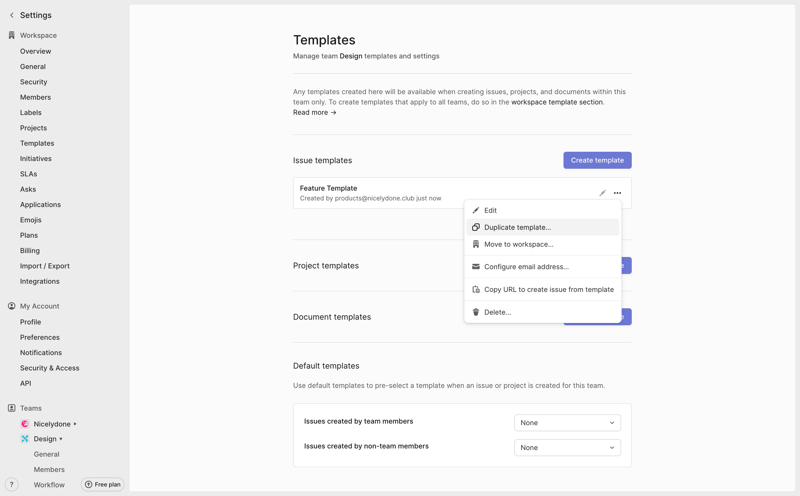The width and height of the screenshot is (800, 496).
Task: Go to Billing settings
Action: point(30,251)
